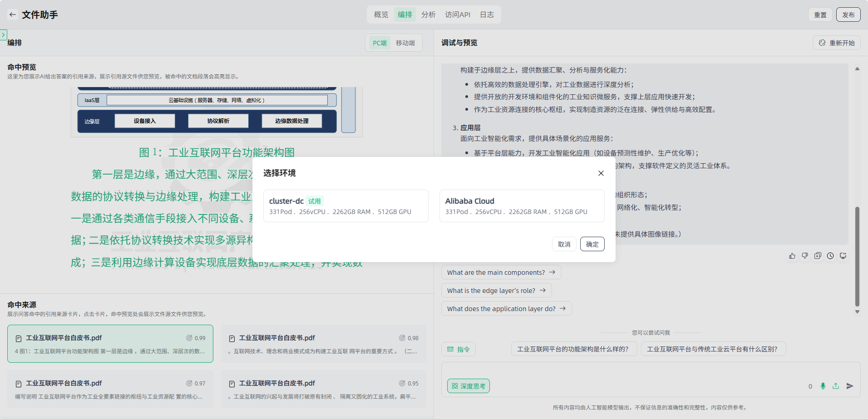Viewport: 868px width, 419px height.
Task: Open the 指令 commands menu
Action: 459,349
